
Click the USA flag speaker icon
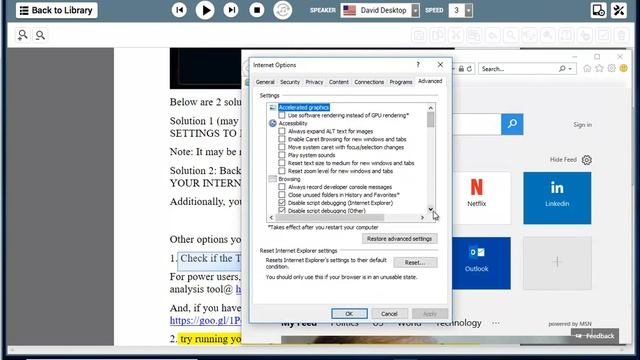tap(349, 10)
